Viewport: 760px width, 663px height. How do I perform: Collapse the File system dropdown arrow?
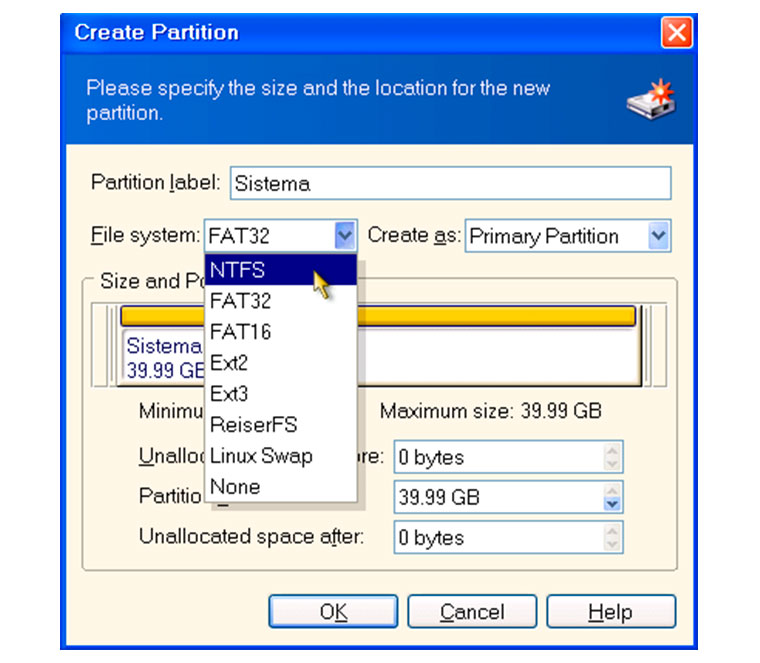pyautogui.click(x=345, y=236)
